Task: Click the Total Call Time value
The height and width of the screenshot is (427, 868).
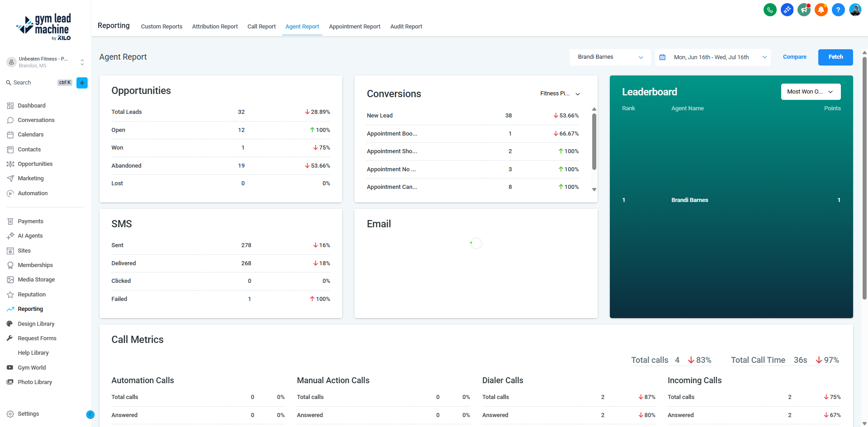Action: (x=800, y=360)
